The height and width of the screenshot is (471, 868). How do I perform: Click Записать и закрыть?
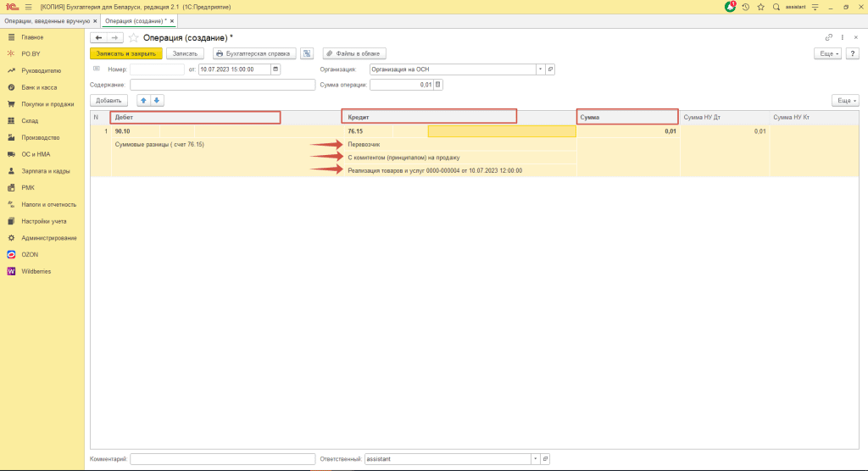(x=126, y=53)
